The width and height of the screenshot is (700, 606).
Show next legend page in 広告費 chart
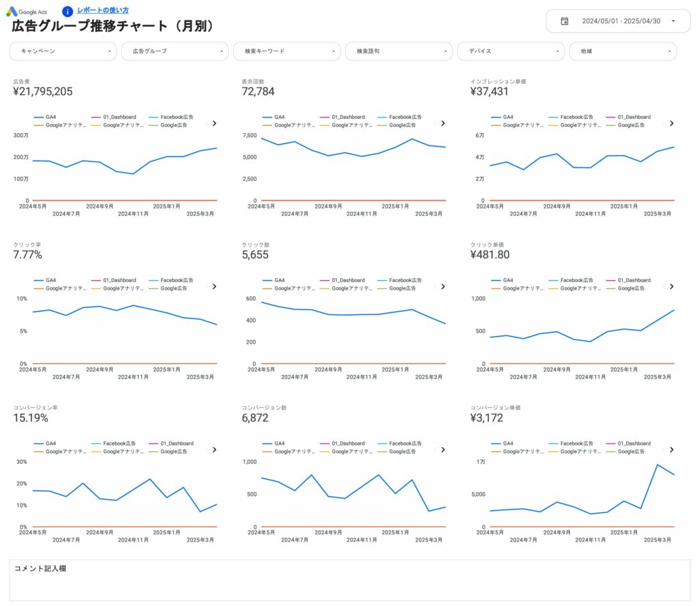click(x=214, y=124)
